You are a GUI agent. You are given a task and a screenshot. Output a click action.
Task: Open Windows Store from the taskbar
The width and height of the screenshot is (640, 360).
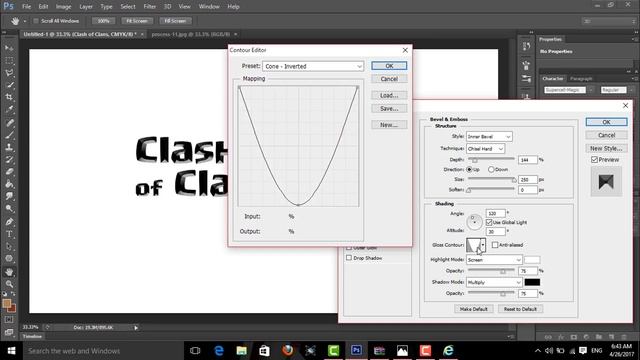pyautogui.click(x=264, y=350)
